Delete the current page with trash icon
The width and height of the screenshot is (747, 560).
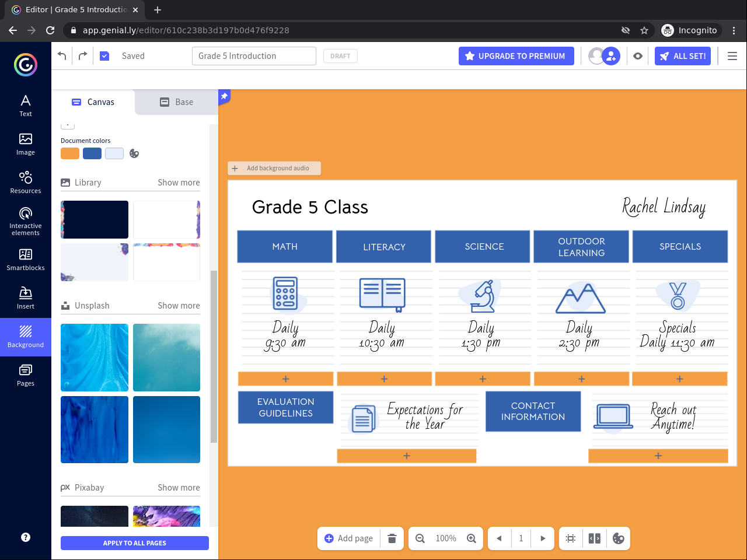point(392,538)
